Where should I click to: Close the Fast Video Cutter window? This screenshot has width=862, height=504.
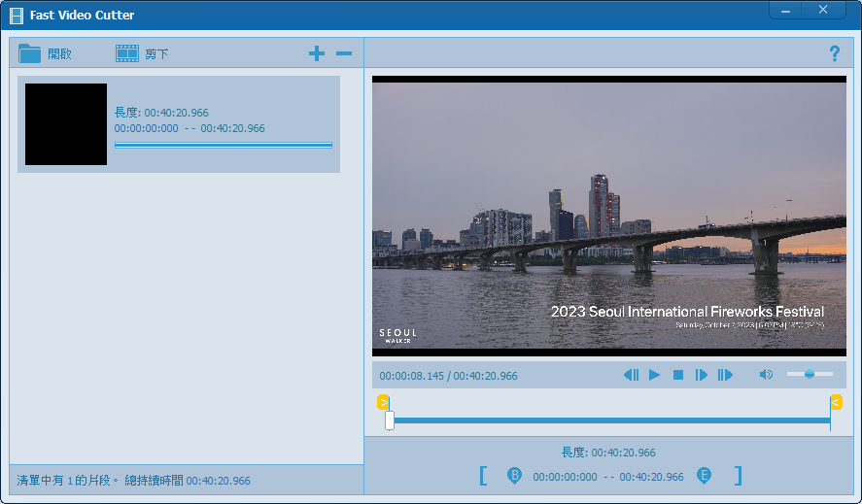(x=823, y=10)
